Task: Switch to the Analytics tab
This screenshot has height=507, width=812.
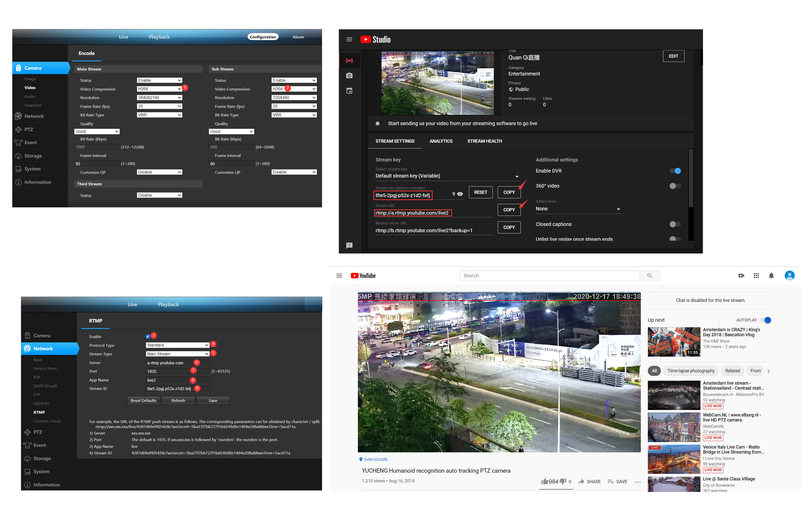Action: (x=441, y=141)
